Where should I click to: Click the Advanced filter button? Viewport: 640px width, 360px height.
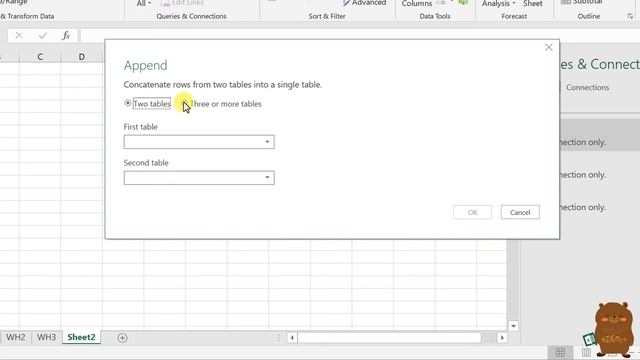364,3
